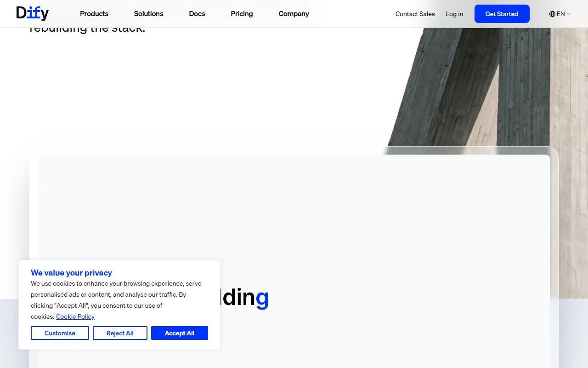Image resolution: width=588 pixels, height=368 pixels.
Task: Open the Solutions menu
Action: (148, 14)
